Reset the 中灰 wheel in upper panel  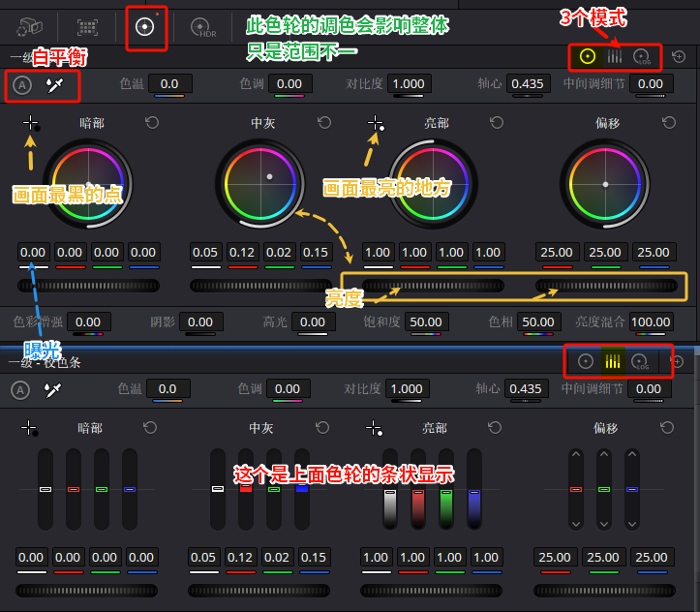point(324,123)
